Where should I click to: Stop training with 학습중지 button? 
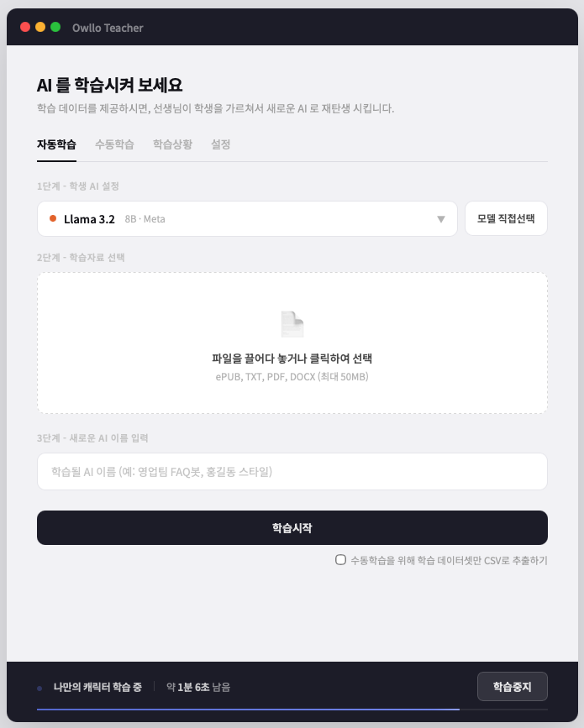click(x=513, y=687)
